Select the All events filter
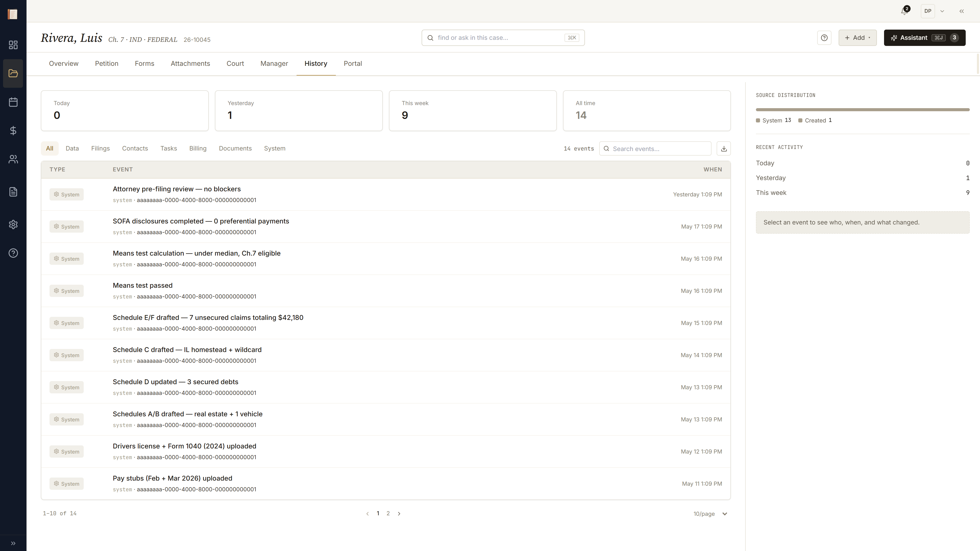Viewport: 980px width, 551px height. pos(50,148)
